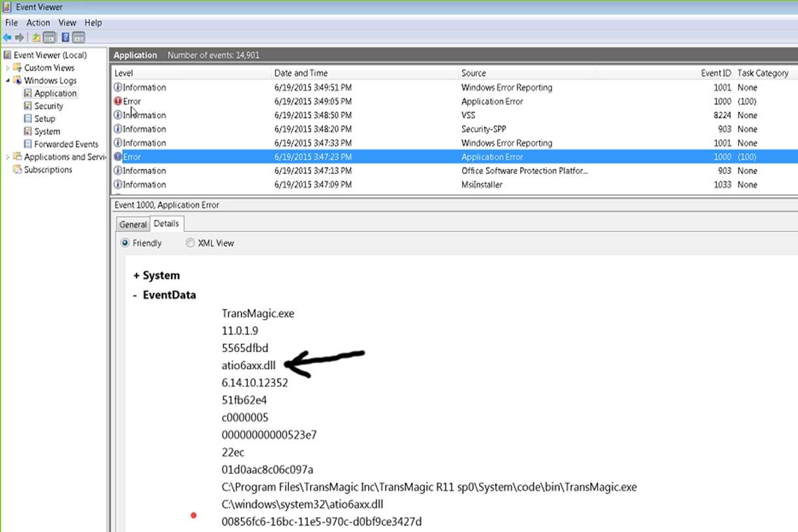The image size is (798, 532).
Task: Click the blue Help question mark icon
Action: pyautogui.click(x=66, y=38)
